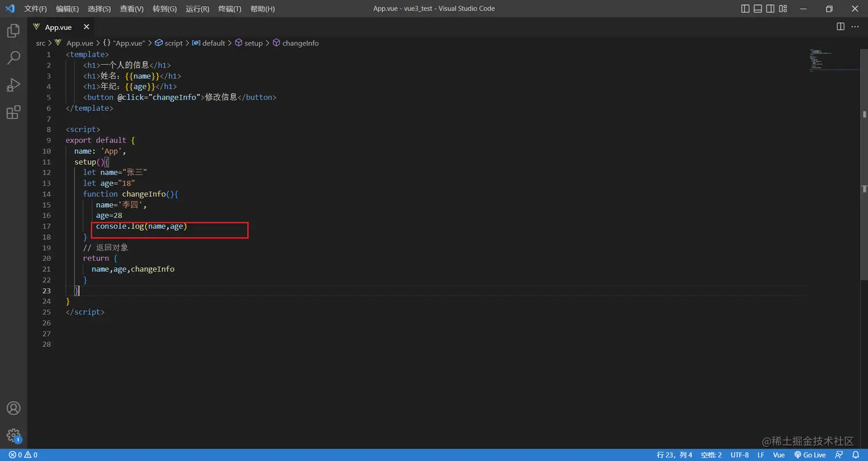
Task: Click closing </script> tag line
Action: tap(85, 312)
